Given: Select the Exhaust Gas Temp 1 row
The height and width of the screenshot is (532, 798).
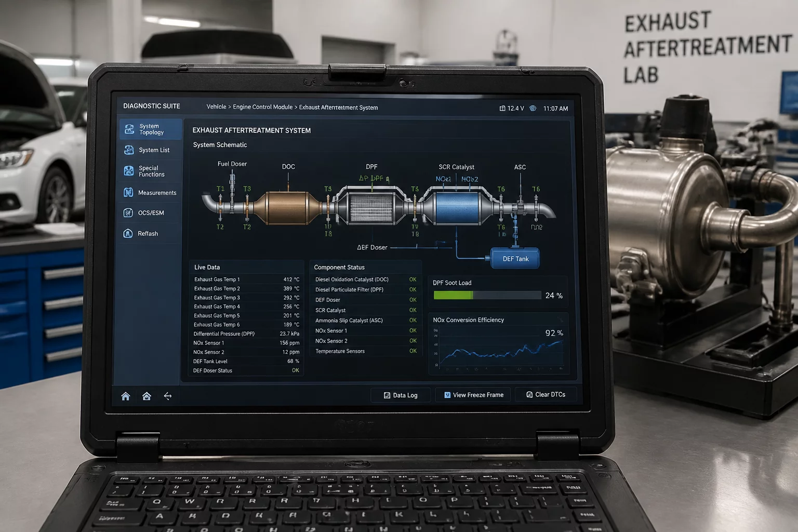Looking at the screenshot, I should pos(246,280).
